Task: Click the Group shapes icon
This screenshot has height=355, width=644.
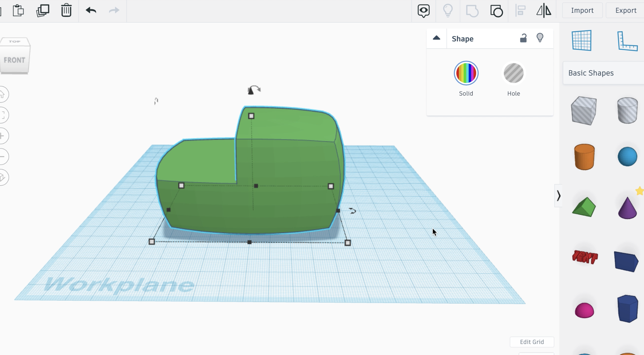Action: (472, 11)
